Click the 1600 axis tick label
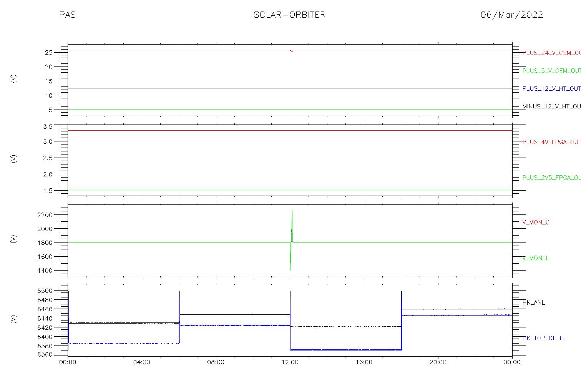Screen dimensions: 581x392 [x=45, y=256]
